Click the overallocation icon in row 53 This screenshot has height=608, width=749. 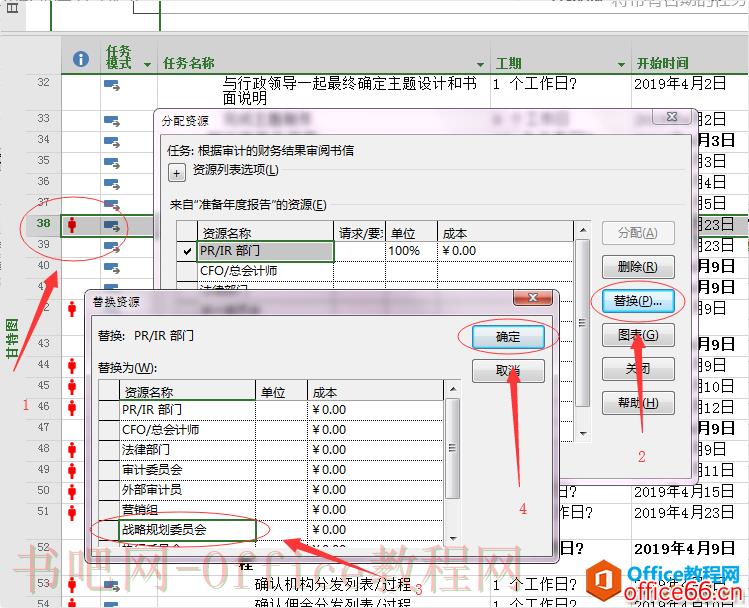[x=72, y=584]
